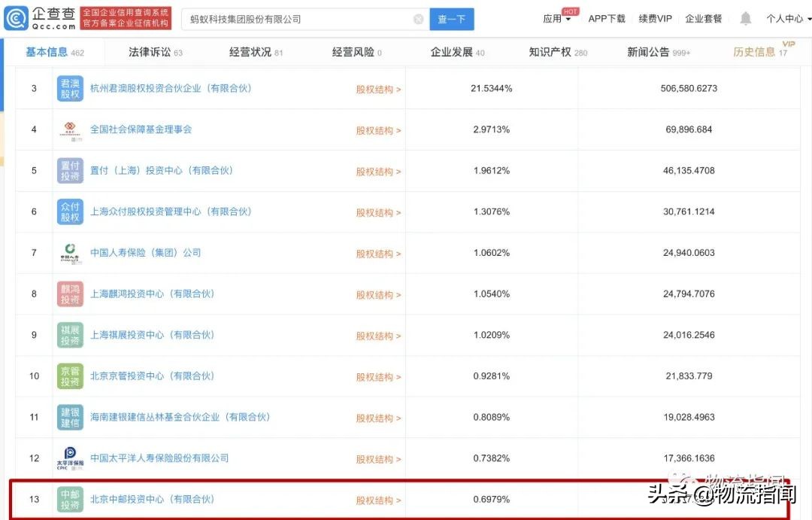
Task: Open the 个人中心 dropdown menu
Action: [784, 18]
